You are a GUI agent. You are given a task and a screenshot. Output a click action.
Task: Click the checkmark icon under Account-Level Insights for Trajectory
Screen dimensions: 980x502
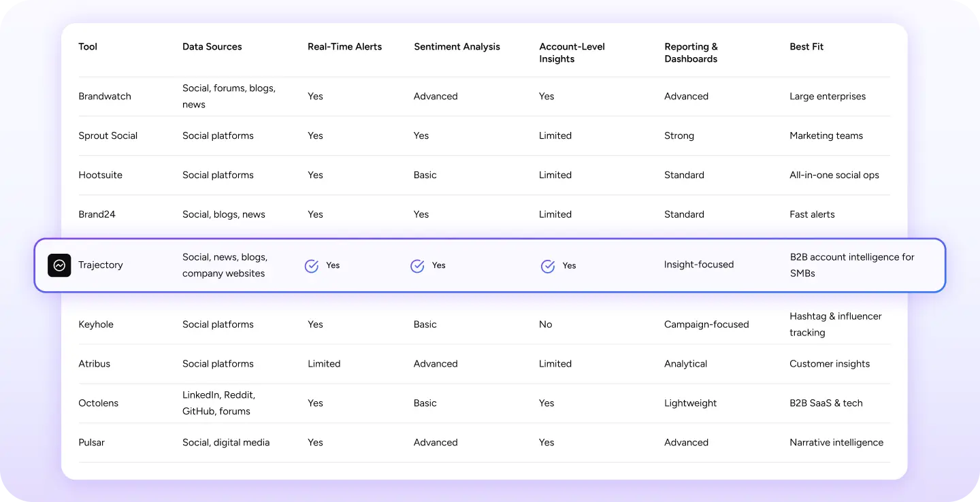(548, 266)
